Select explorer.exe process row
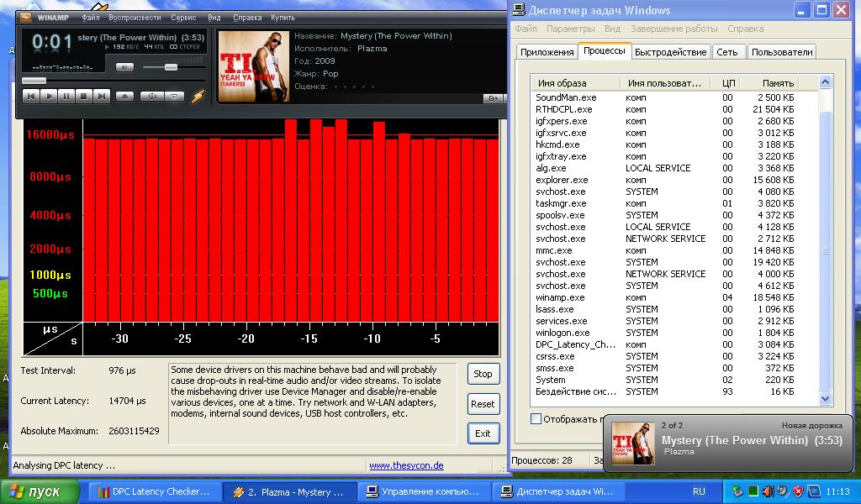This screenshot has height=504, width=861. [674, 180]
